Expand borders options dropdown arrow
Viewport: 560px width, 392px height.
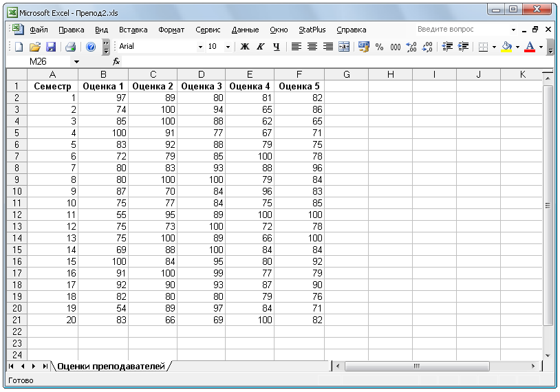tap(494, 47)
